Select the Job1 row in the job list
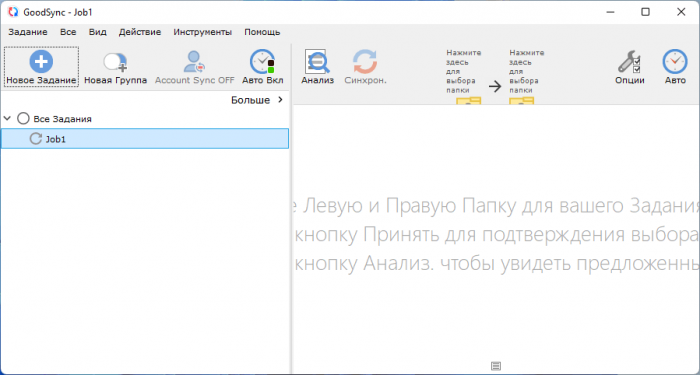 (x=145, y=139)
